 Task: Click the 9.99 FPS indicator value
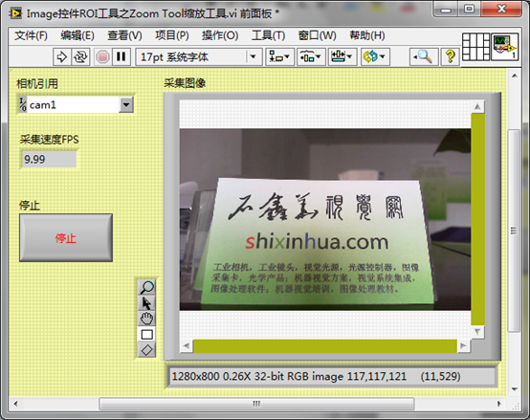coord(49,159)
